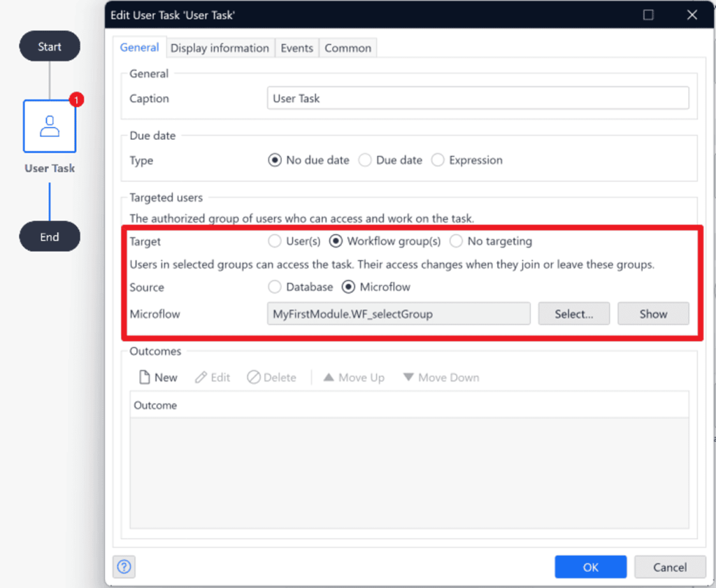Click the Show microflow button
Image resolution: width=716 pixels, height=588 pixels.
click(x=654, y=314)
